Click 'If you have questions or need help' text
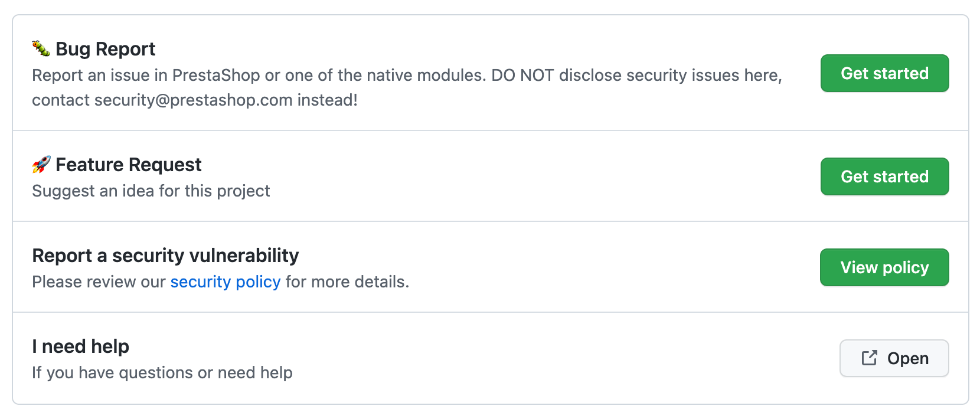Screen dimensions: 980x419 click(x=162, y=372)
